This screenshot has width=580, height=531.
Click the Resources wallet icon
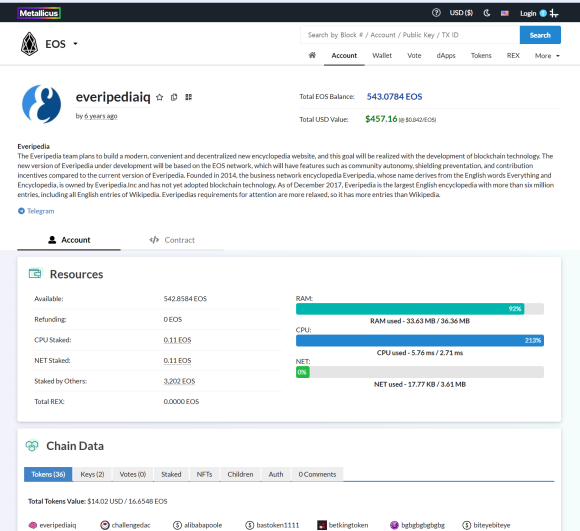click(36, 273)
